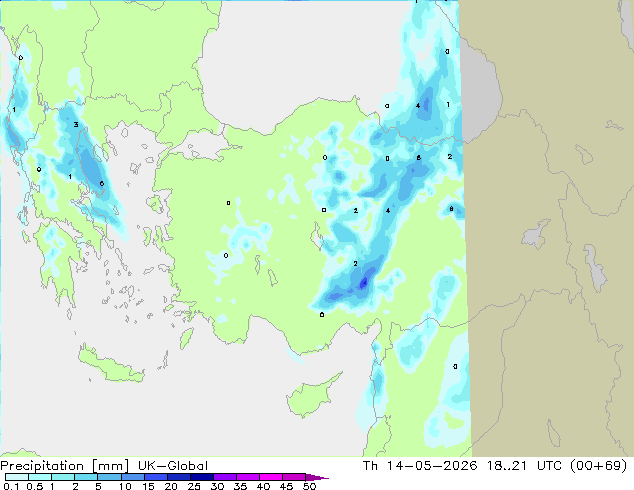Click the lightest 0.1–0.5 mm legend swatch
The width and height of the screenshot is (634, 490).
click(x=17, y=477)
